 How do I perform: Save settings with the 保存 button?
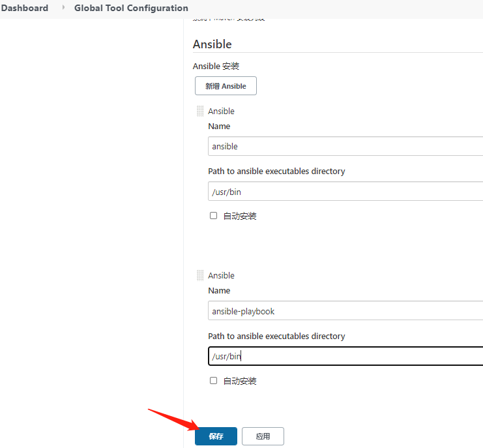coord(216,436)
